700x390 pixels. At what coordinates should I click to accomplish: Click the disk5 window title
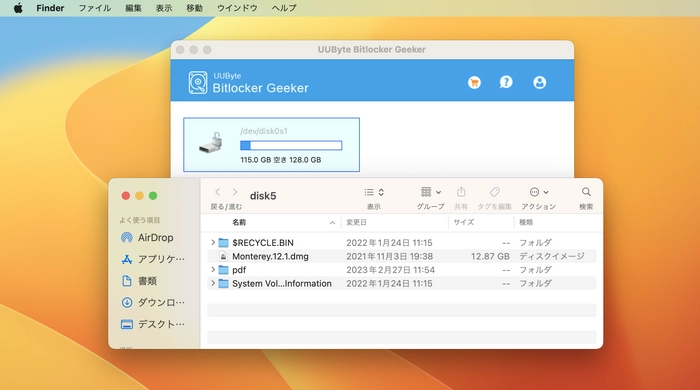(263, 196)
